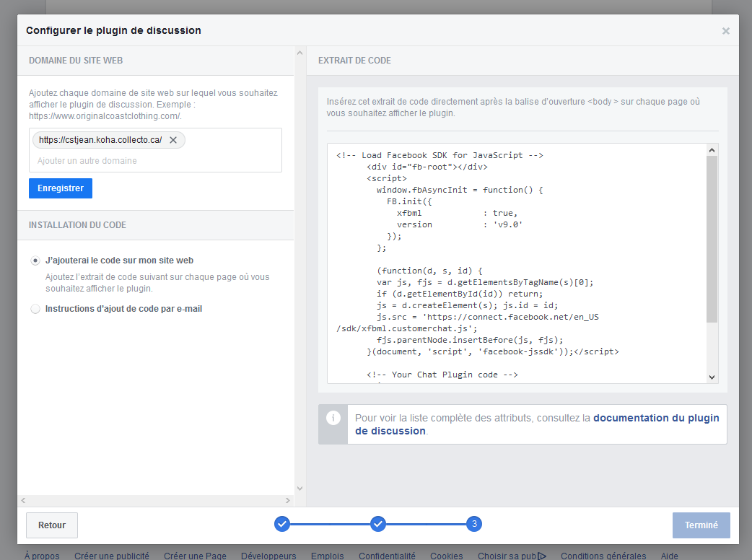Screen dimensions: 752x560
Task: Click the code box scroll-up arrow
Action: (712, 150)
